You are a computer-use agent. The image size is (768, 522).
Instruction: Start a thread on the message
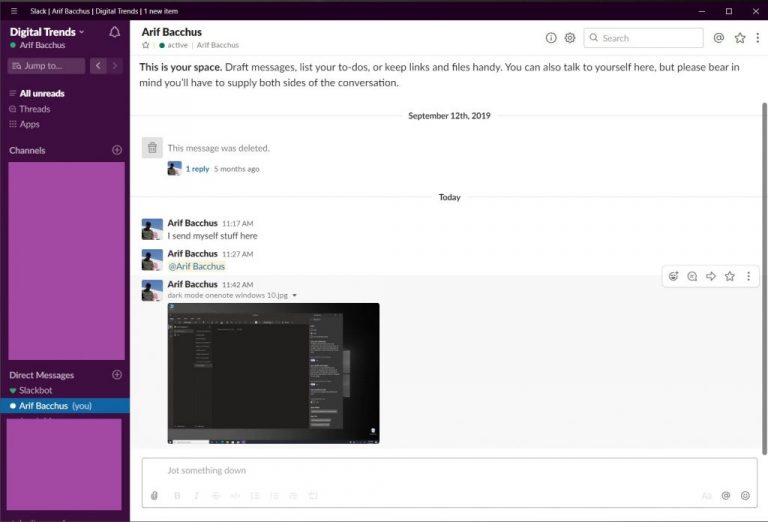tap(692, 276)
